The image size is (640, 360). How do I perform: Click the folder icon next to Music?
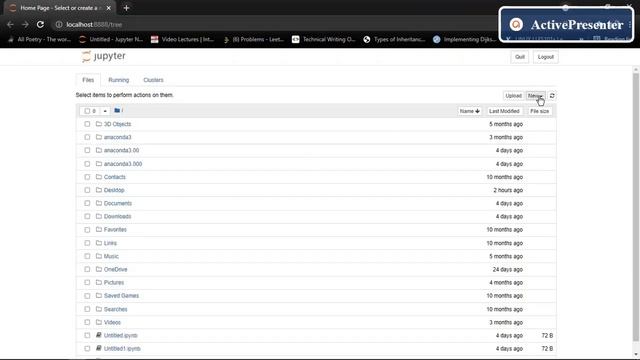pyautogui.click(x=99, y=256)
